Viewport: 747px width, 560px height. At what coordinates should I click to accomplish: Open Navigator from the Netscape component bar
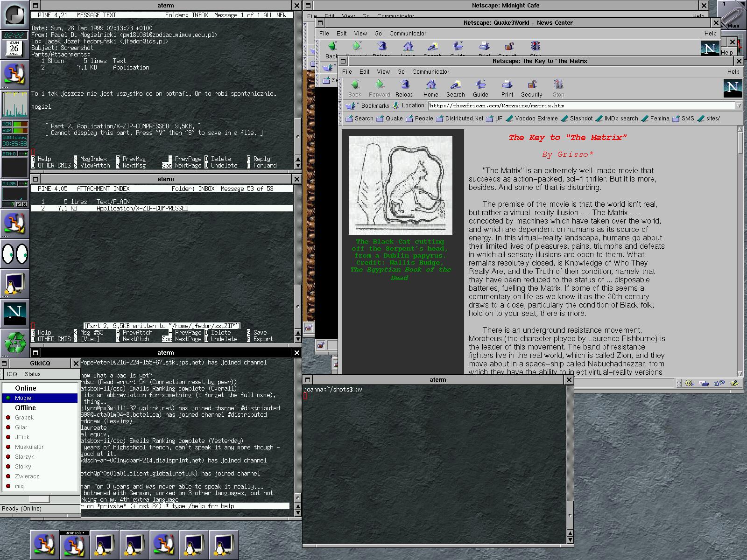tap(689, 383)
